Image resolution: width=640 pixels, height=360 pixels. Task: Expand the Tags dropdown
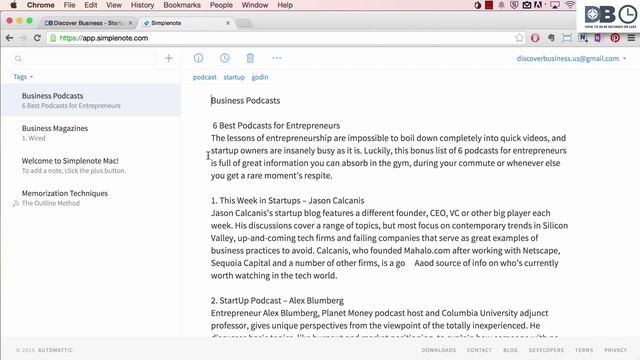click(23, 77)
